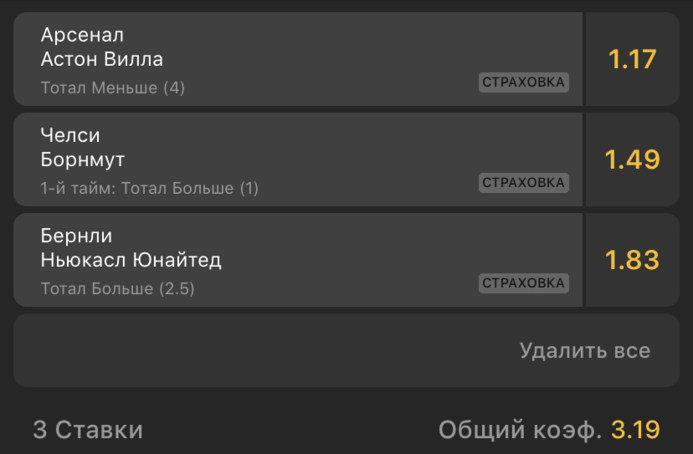This screenshot has height=454, width=693.
Task: Click 1-й тайм: Тотал Больше (1) label
Action: pos(149,188)
